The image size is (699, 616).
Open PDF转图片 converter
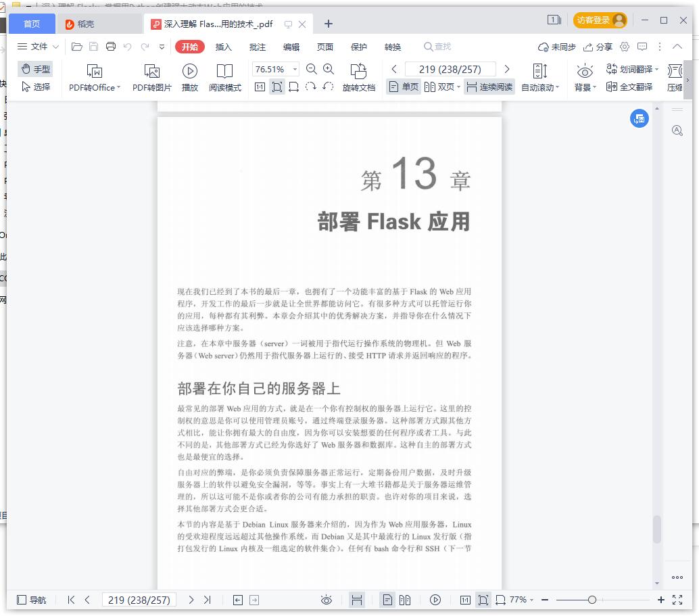[151, 77]
